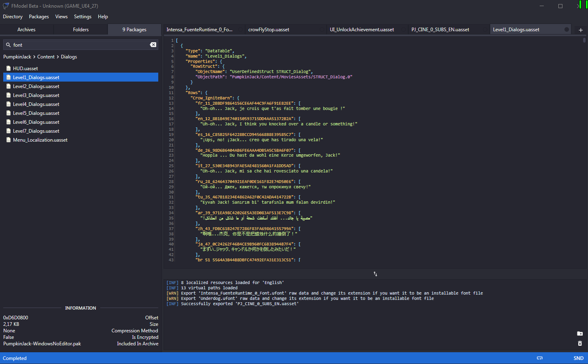Navigate to Content in the breadcrumb

click(x=46, y=57)
